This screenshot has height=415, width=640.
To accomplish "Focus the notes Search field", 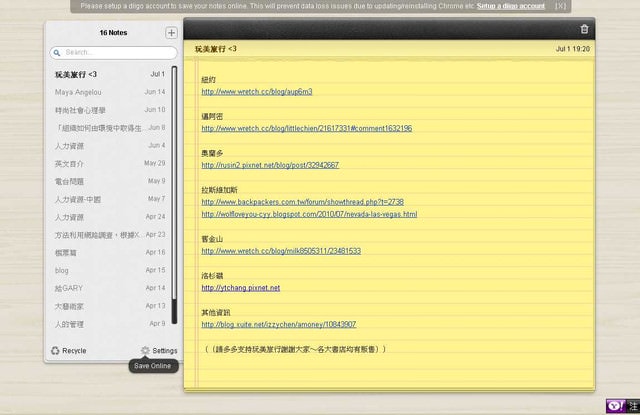I will (113, 53).
